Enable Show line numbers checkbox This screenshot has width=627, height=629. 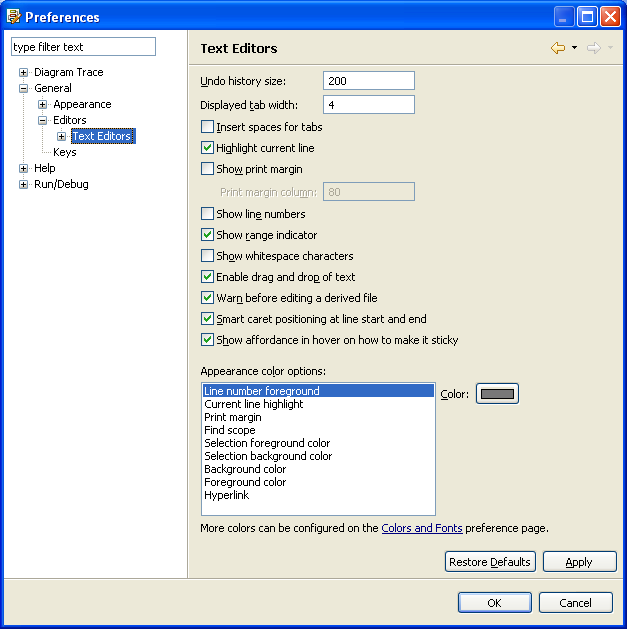point(207,213)
